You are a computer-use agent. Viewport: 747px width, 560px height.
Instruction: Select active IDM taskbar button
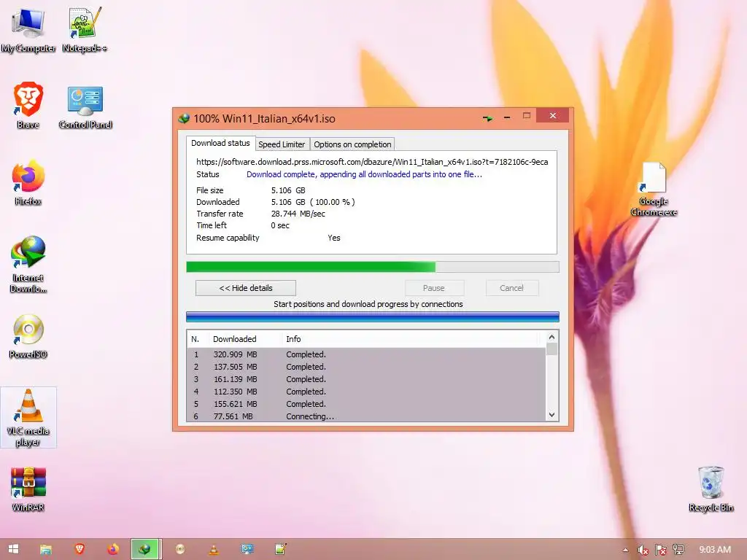(146, 549)
